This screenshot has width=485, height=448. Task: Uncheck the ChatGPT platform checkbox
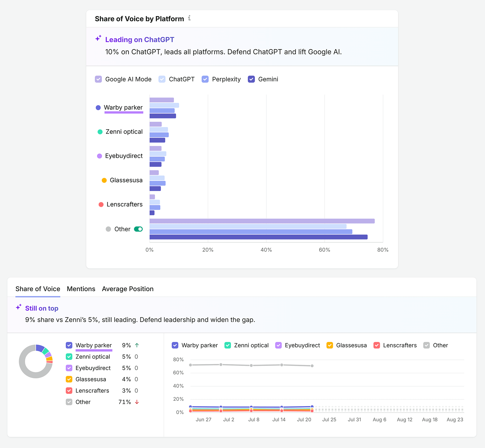tap(162, 79)
